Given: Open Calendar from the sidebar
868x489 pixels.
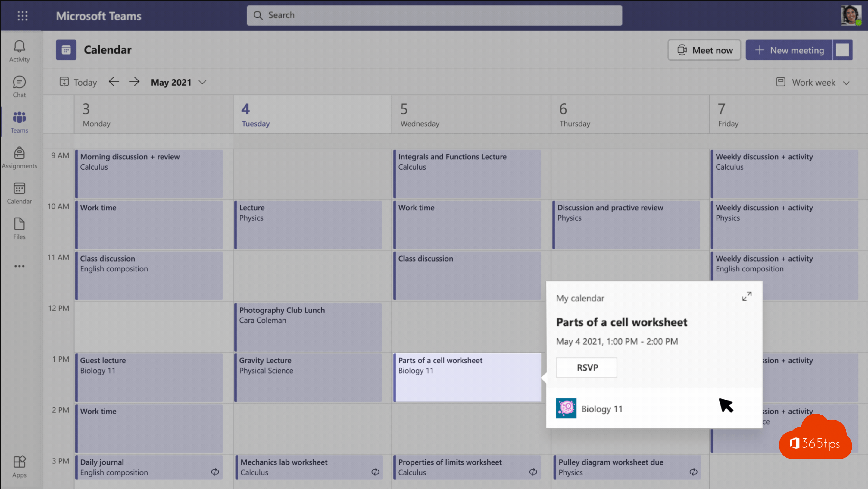Looking at the screenshot, I should 19,193.
